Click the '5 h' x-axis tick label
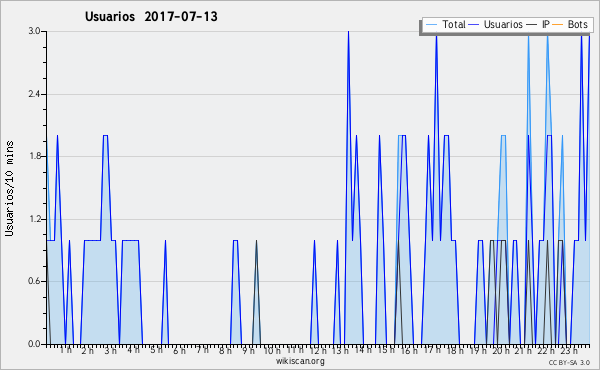This screenshot has width=600, height=370. 156,350
